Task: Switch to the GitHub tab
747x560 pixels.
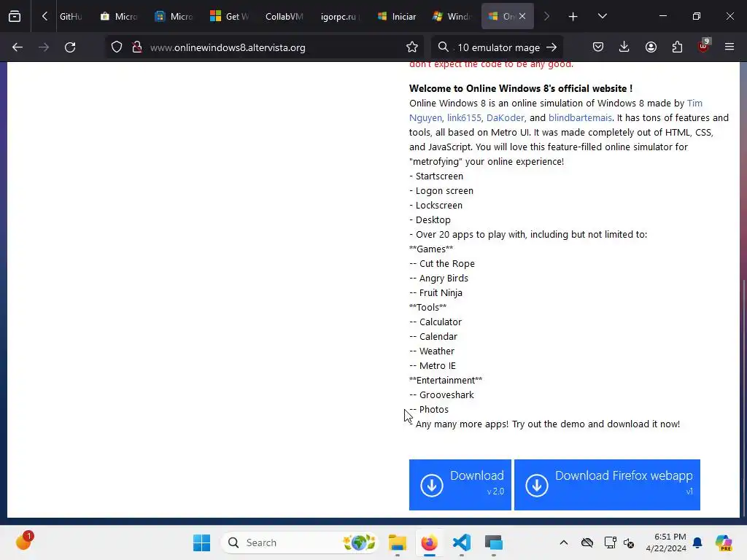Action: [x=71, y=16]
